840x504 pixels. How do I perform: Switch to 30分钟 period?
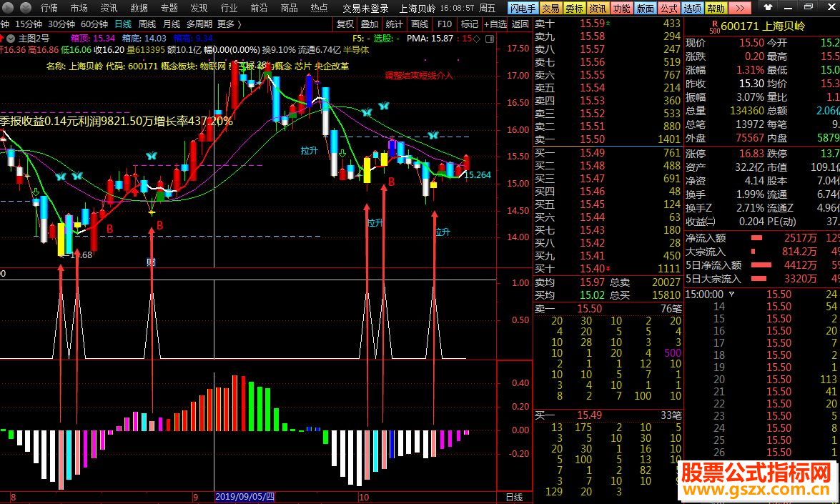[x=61, y=24]
